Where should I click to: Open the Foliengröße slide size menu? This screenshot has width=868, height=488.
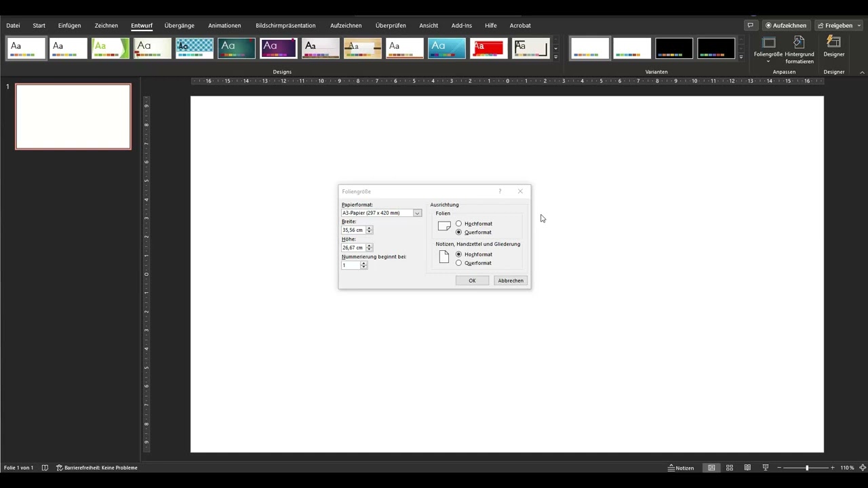768,49
